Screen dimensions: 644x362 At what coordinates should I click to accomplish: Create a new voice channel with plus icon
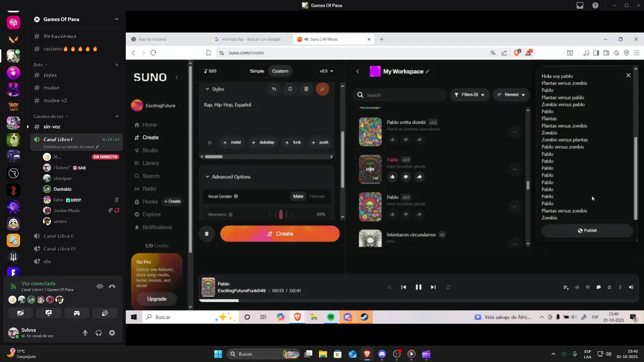[116, 116]
